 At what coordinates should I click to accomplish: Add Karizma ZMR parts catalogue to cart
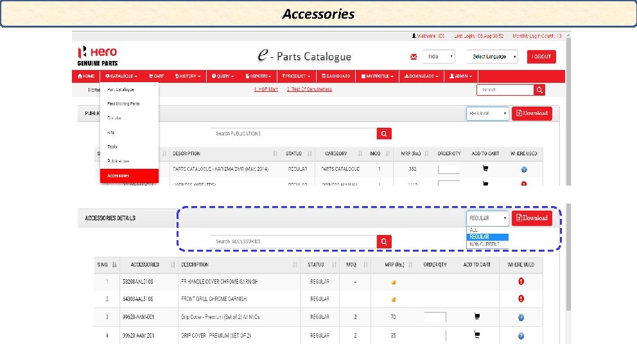click(x=485, y=168)
